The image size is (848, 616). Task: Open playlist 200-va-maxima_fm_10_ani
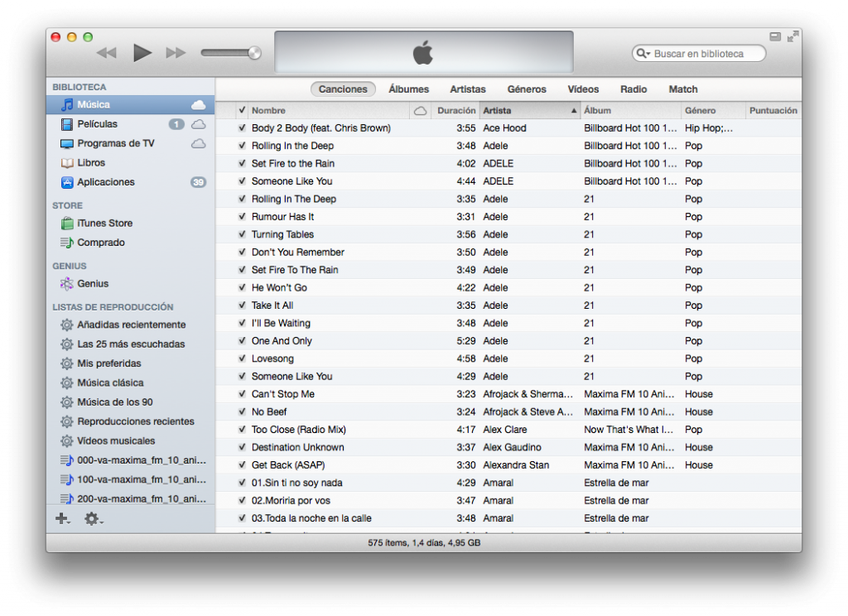tap(130, 498)
